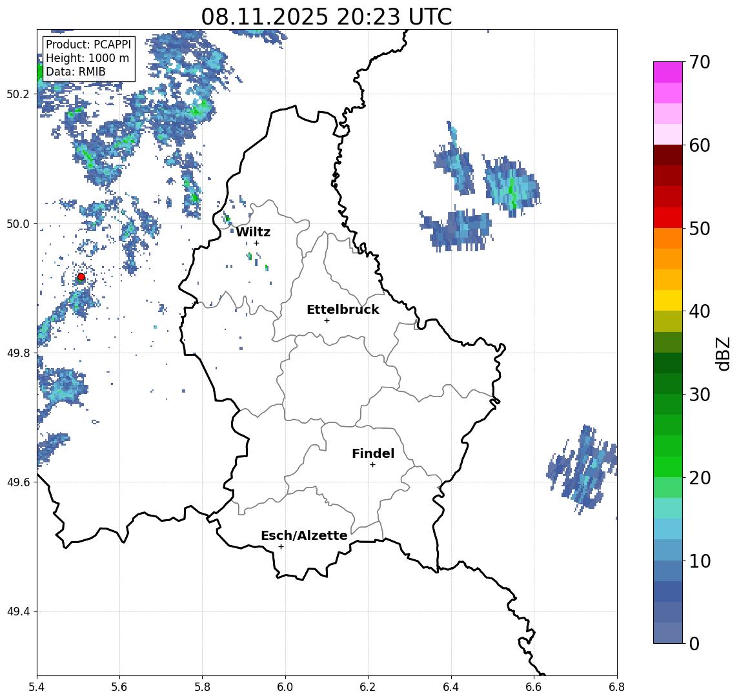Click the title 08.11.2025 20:23 UTC
This screenshot has width=739, height=700.
(327, 17)
